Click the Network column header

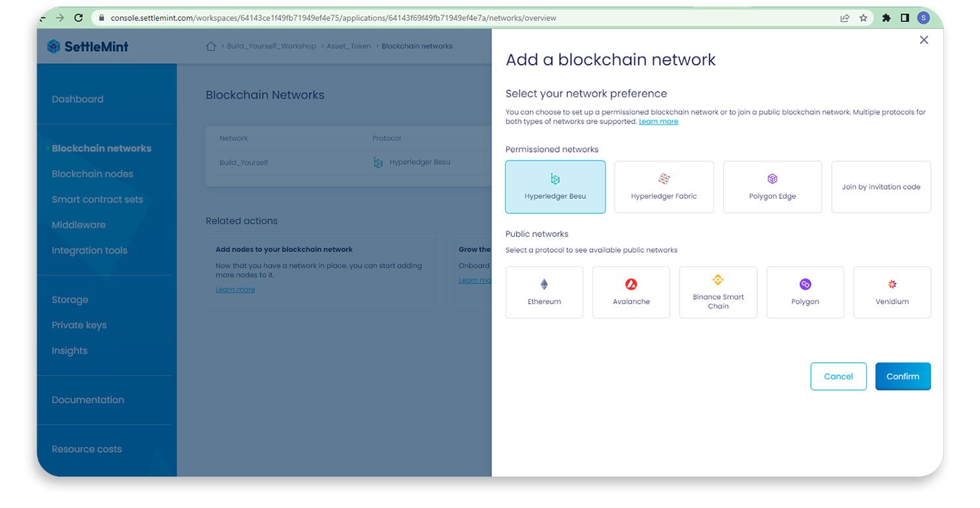coord(234,139)
